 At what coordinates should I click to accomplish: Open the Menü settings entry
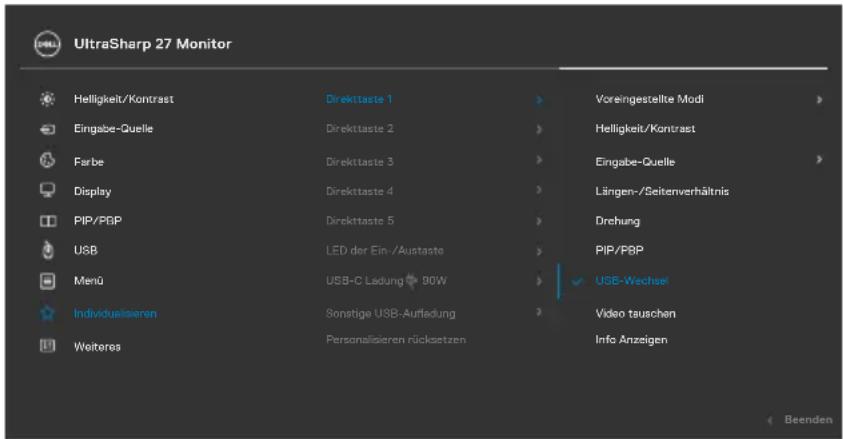pyautogui.click(x=89, y=280)
